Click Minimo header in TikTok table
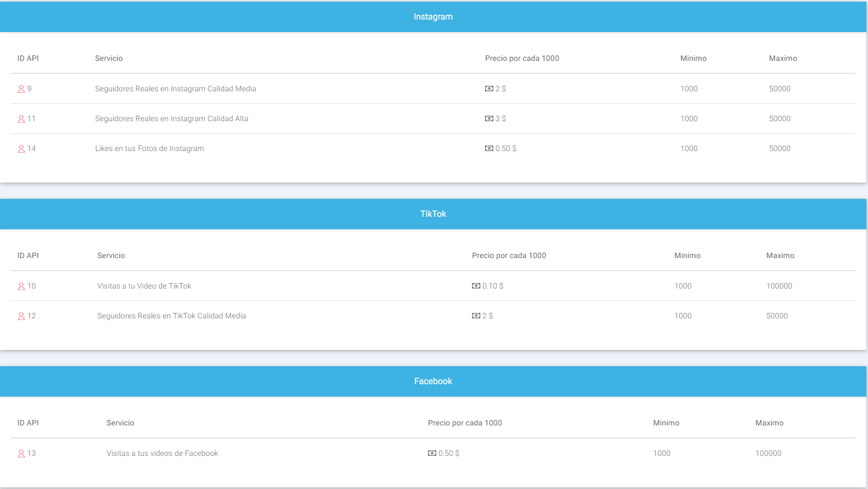868x489 pixels. (x=687, y=255)
